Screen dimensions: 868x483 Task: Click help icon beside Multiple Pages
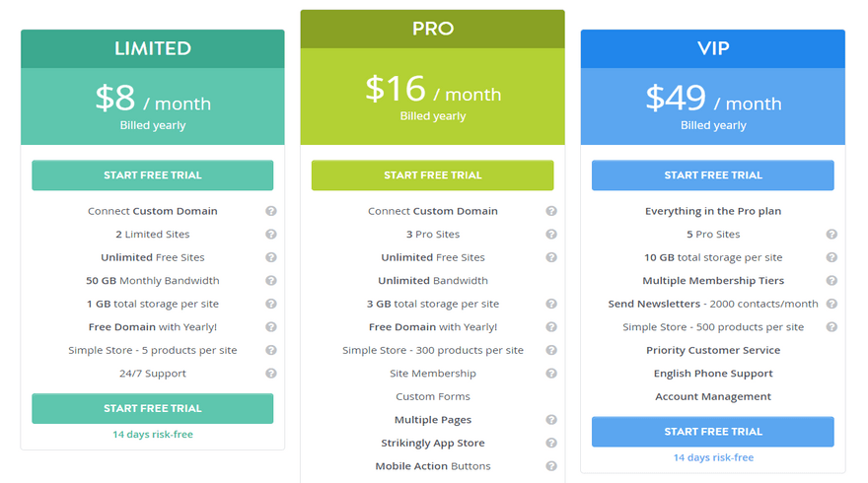click(x=551, y=420)
